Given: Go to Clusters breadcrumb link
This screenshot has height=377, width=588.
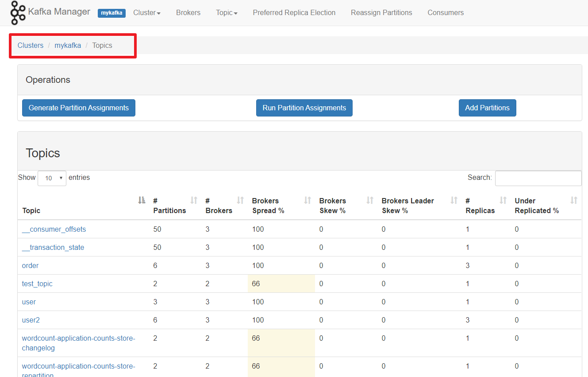Looking at the screenshot, I should (x=31, y=45).
